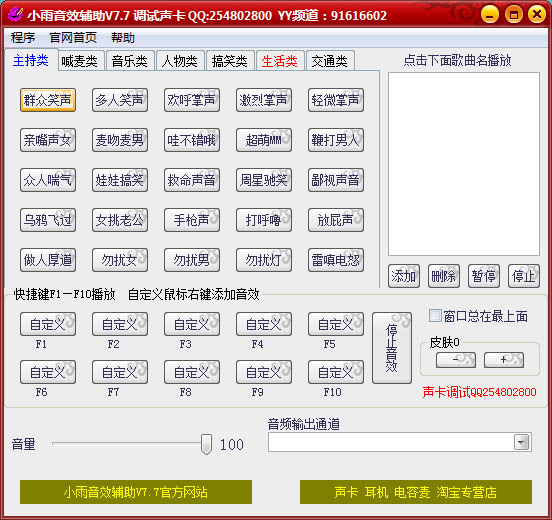This screenshot has height=520, width=552.
Task: Open 小雨音效辅助V7.7官方网站 link
Action: (136, 492)
